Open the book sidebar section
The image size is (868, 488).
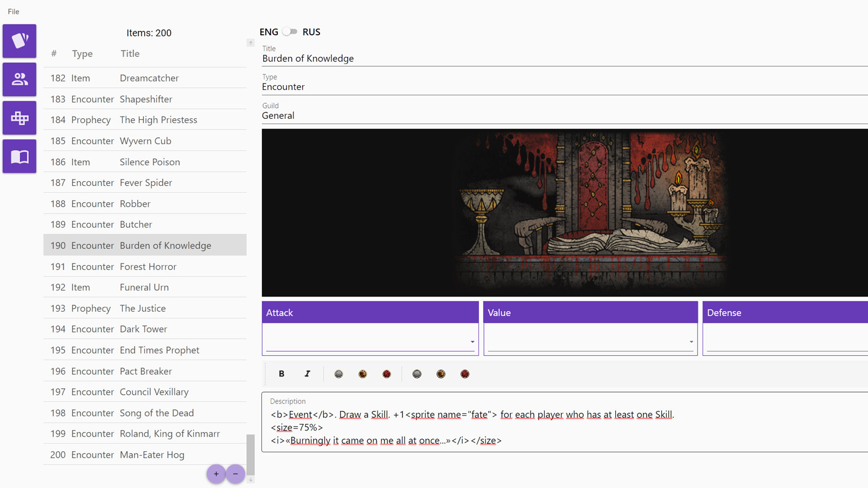point(20,157)
